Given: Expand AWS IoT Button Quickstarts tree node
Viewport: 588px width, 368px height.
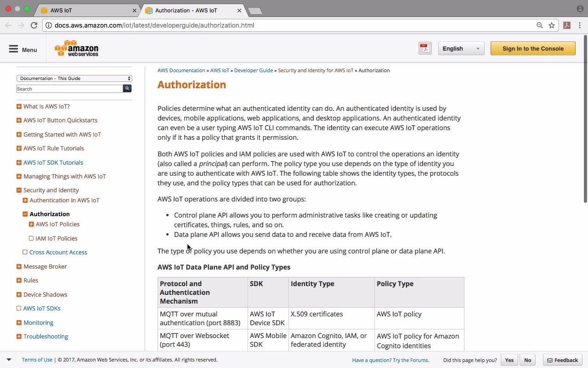Looking at the screenshot, I should [19, 120].
